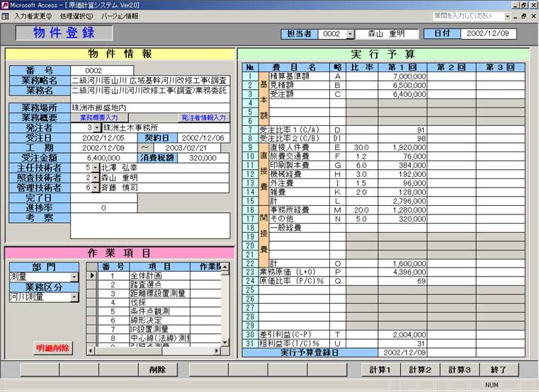The image size is (539, 392).
Task: Open the 担当者 combo box arrow
Action: point(350,33)
